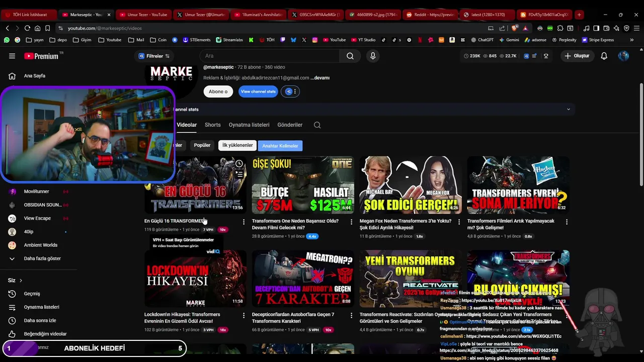Click the search magnifier button
The width and height of the screenshot is (644, 362).
coord(350,56)
